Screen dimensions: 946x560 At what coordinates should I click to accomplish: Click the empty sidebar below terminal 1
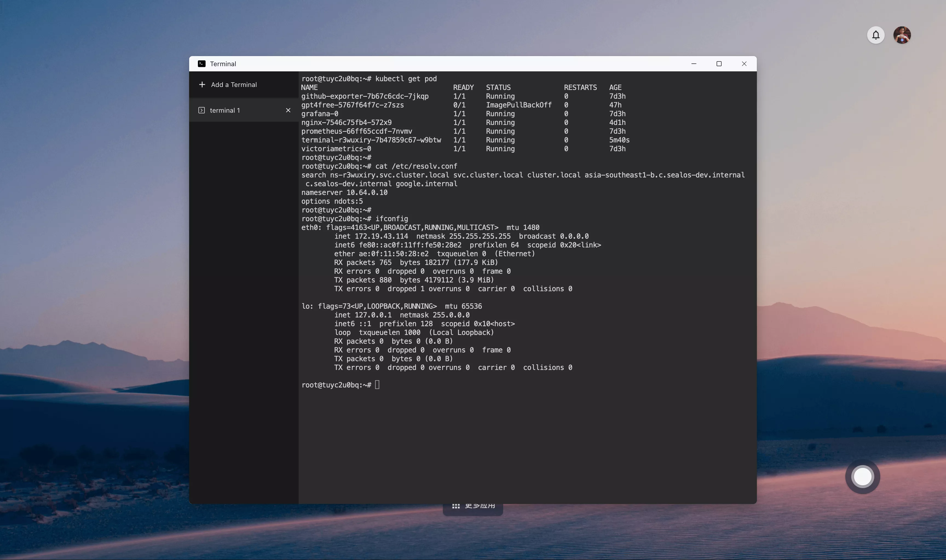(244, 302)
